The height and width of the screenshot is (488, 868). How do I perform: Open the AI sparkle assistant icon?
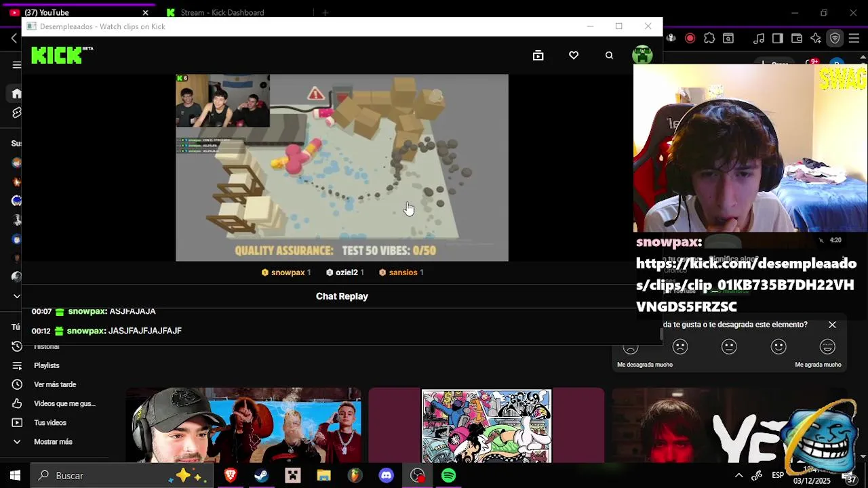[816, 39]
